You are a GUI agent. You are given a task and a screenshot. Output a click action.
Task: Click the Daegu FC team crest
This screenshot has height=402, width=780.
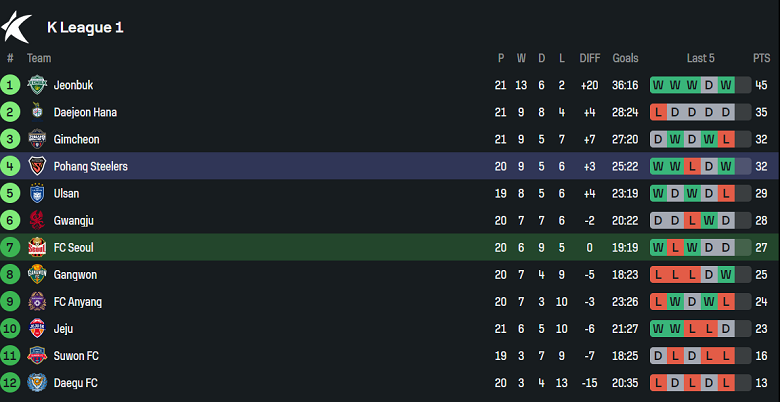click(x=37, y=382)
